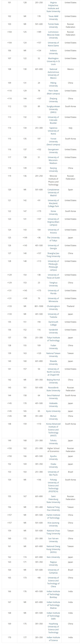Select the Peking University row
The height and width of the screenshot is (644, 81).
pyautogui.click(x=40, y=84)
